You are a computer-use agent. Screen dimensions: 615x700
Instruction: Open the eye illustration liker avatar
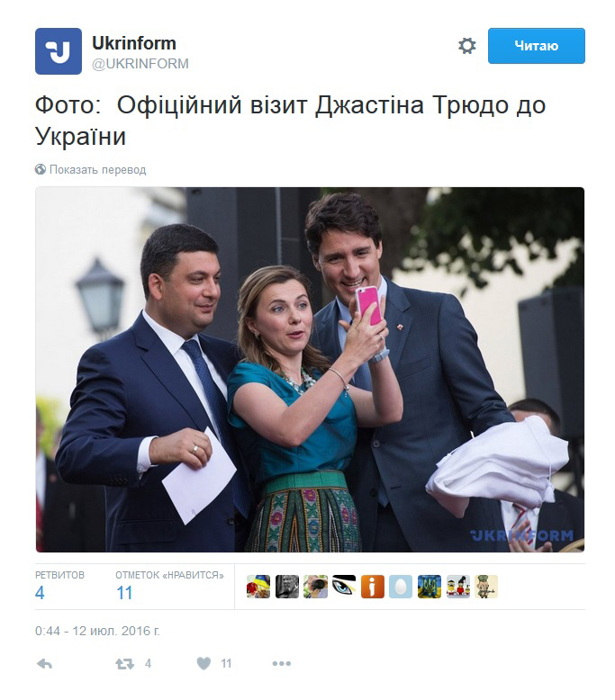click(344, 587)
